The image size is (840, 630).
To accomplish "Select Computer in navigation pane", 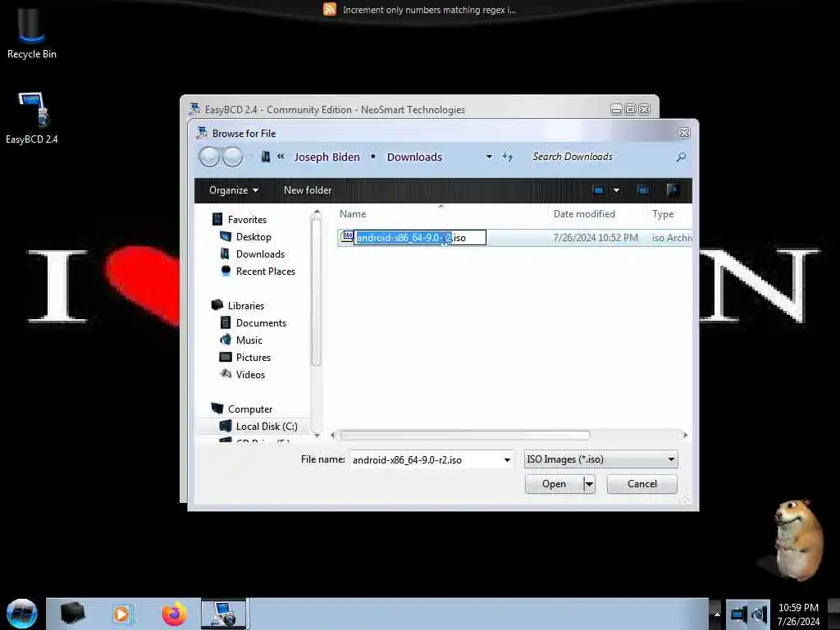I will click(x=250, y=409).
